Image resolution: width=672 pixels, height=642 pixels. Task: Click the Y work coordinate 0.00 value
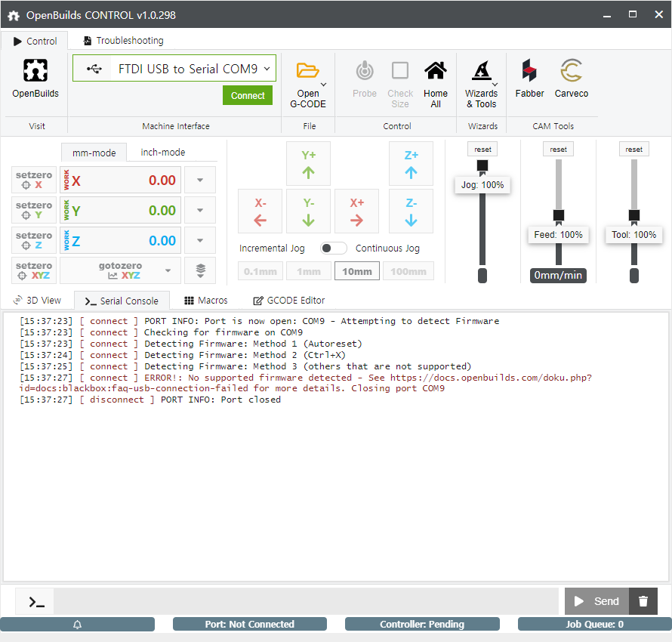[x=162, y=211]
